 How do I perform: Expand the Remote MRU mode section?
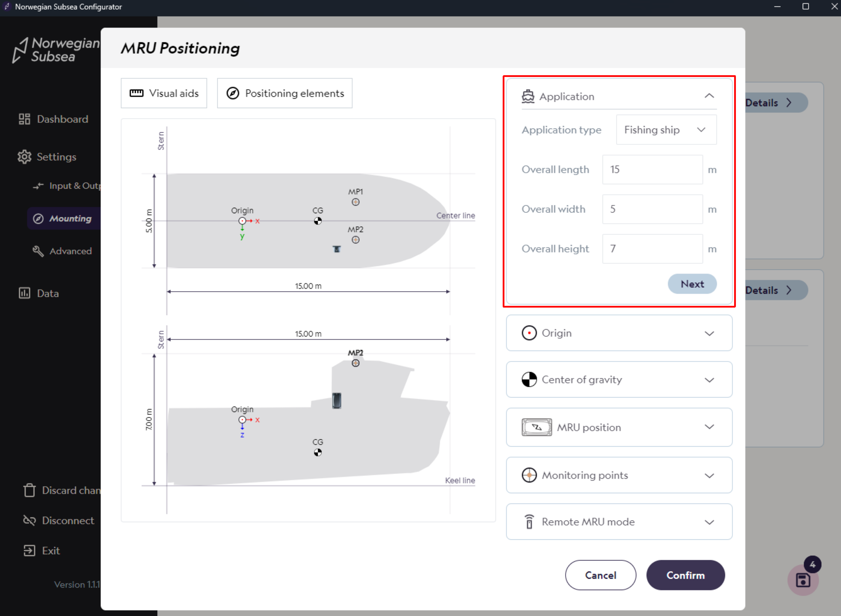point(709,522)
